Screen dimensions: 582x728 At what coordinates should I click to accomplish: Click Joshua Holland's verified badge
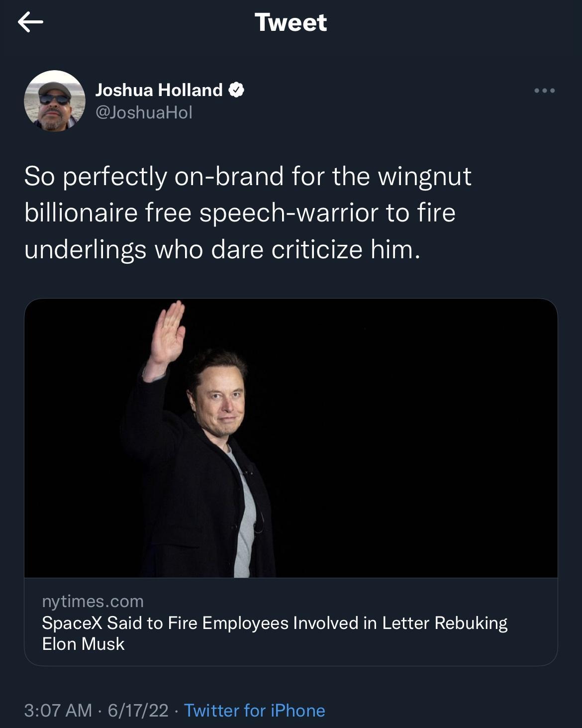pos(236,90)
